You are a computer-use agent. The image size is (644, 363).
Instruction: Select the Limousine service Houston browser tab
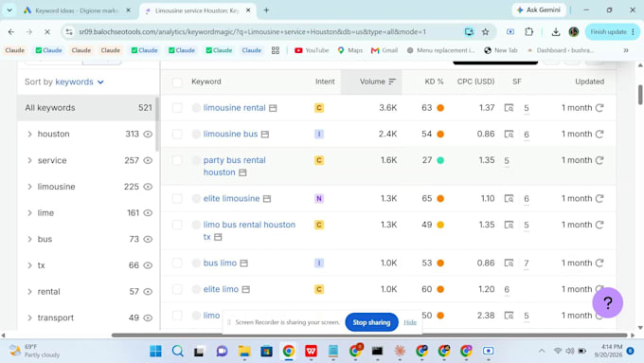point(197,10)
